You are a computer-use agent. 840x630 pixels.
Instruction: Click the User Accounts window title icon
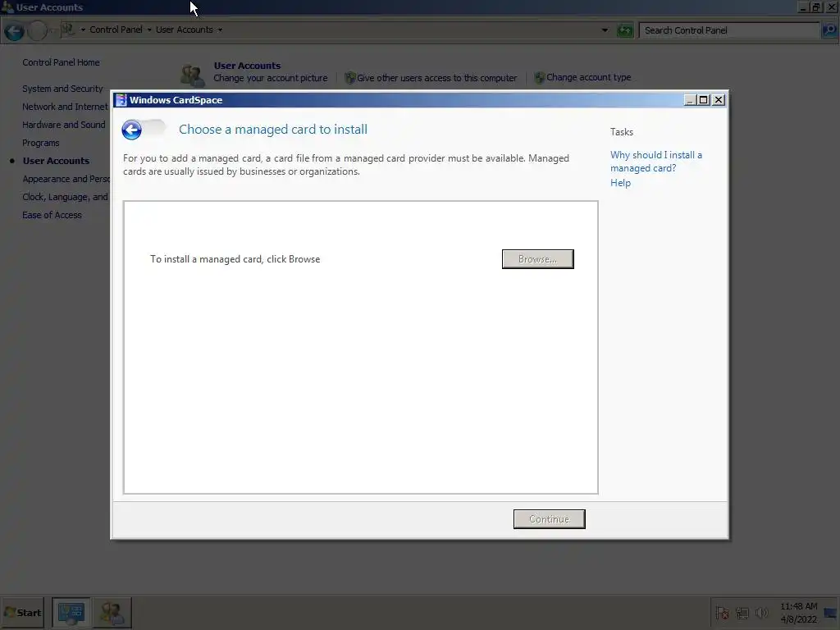(8, 7)
